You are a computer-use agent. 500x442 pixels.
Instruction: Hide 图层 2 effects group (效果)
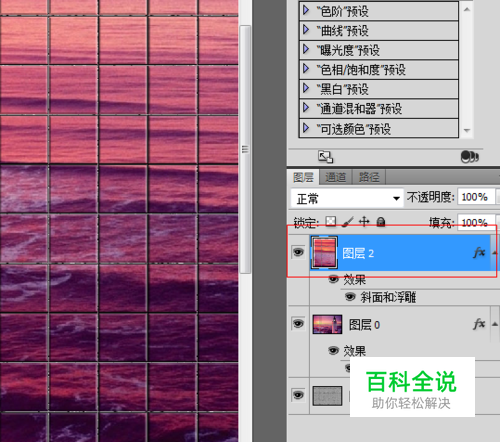coord(333,279)
